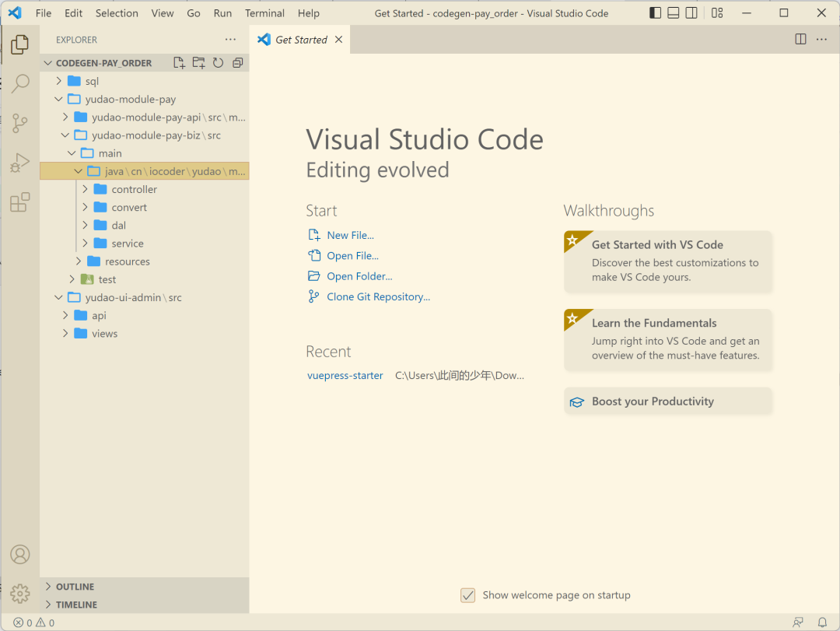Open the Run and Debug view
This screenshot has width=840, height=631.
(x=20, y=163)
